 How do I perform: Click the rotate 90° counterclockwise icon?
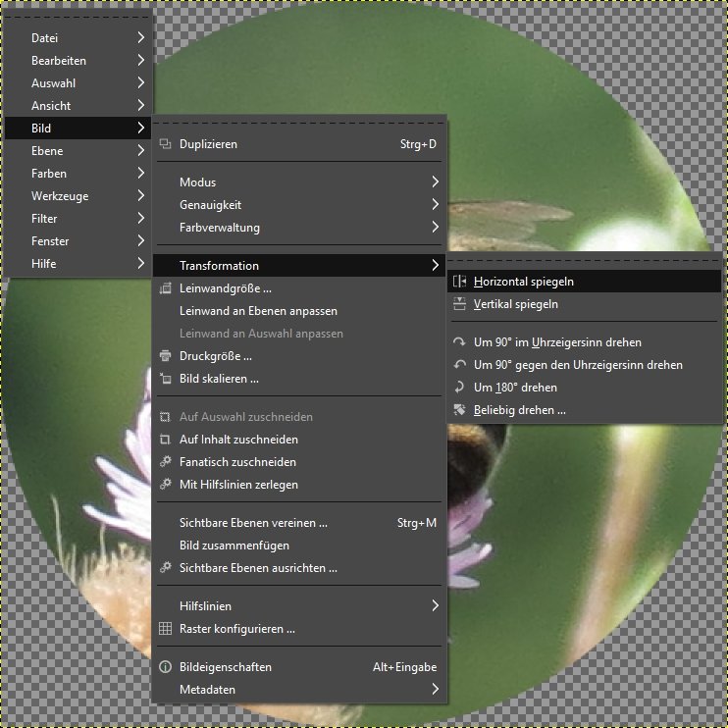click(x=459, y=365)
